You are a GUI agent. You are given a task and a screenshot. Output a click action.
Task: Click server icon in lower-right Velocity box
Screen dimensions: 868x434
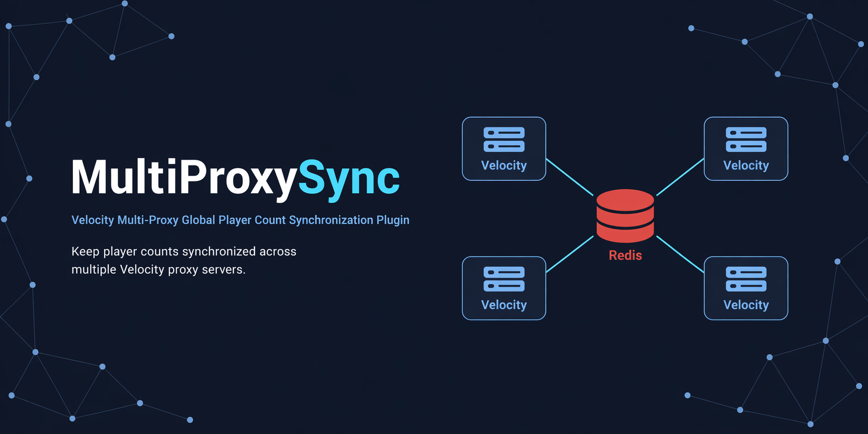coord(746,279)
